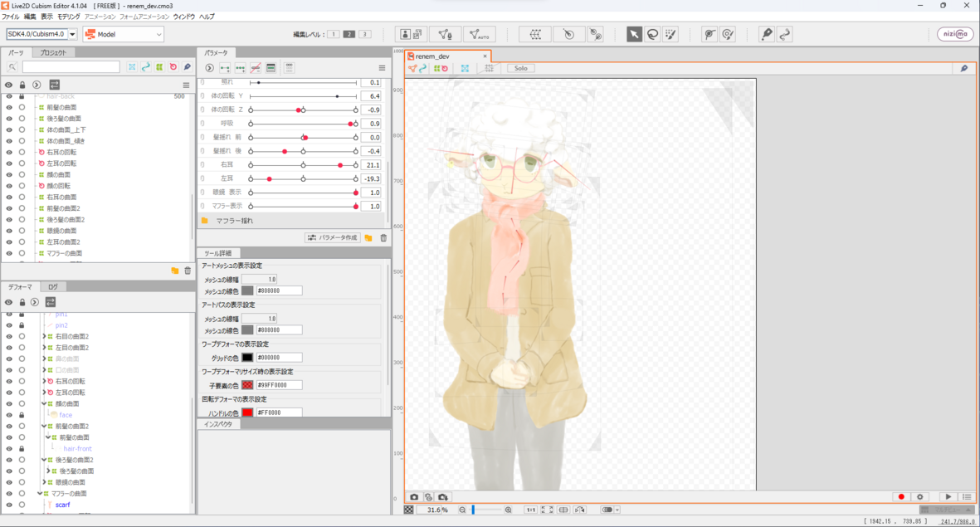Open the parts panel hamburger menu

186,85
